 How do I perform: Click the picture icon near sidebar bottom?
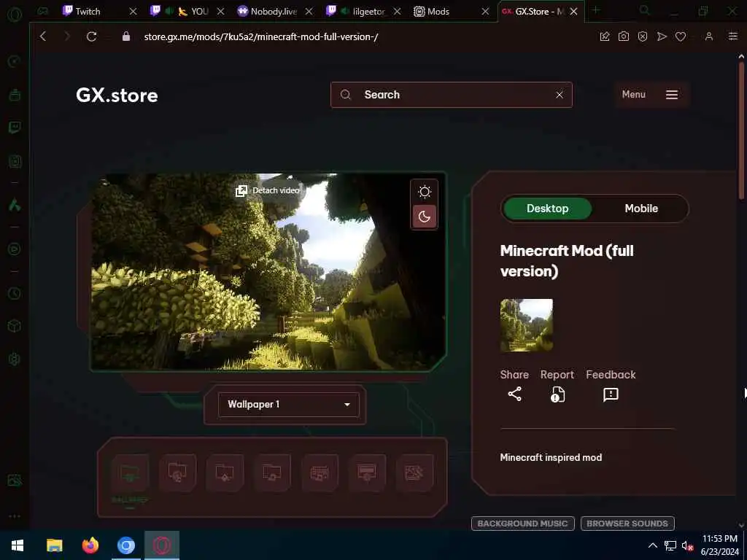coord(15,481)
